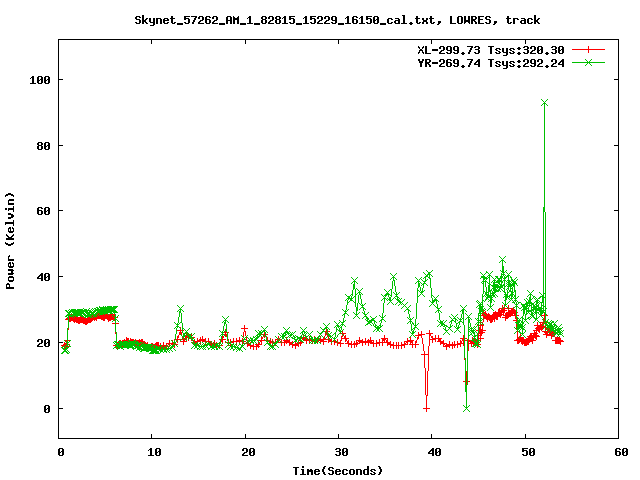Click the Power (Kelvin) axis label
Viewport: 640px width, 480px height.
click(10, 241)
